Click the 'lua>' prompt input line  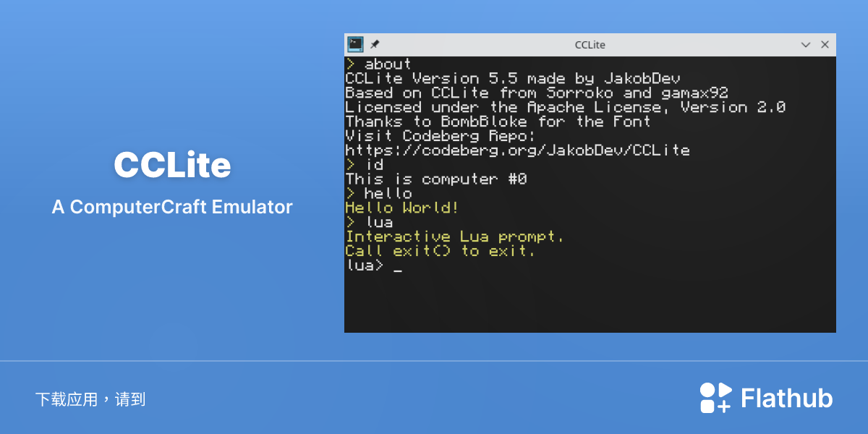[x=373, y=266]
